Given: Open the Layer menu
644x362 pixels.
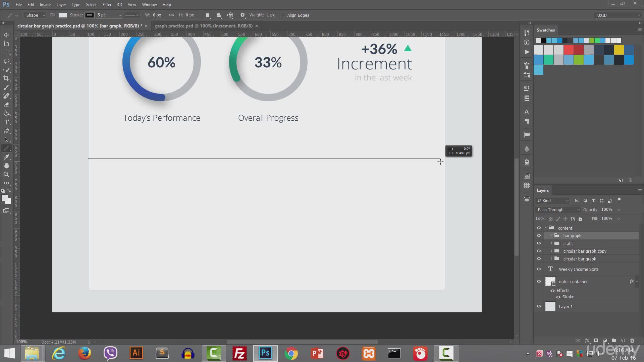Looking at the screenshot, I should coord(61,5).
